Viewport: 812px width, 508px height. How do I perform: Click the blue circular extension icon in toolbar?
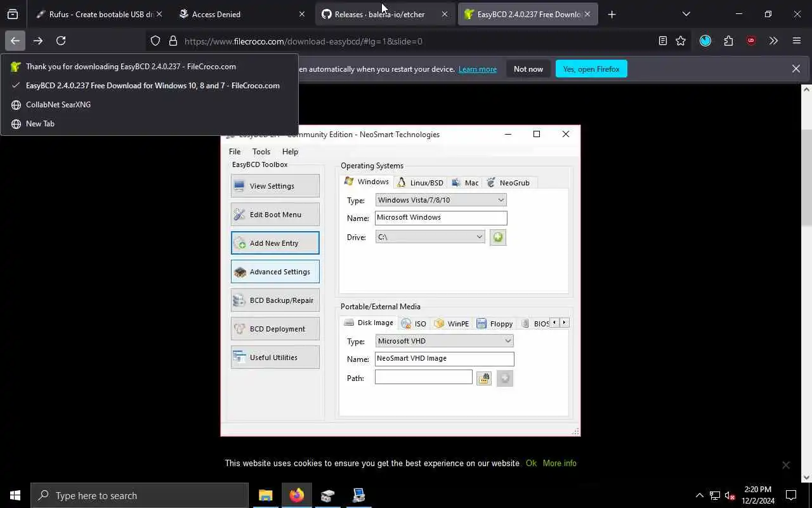click(x=705, y=41)
